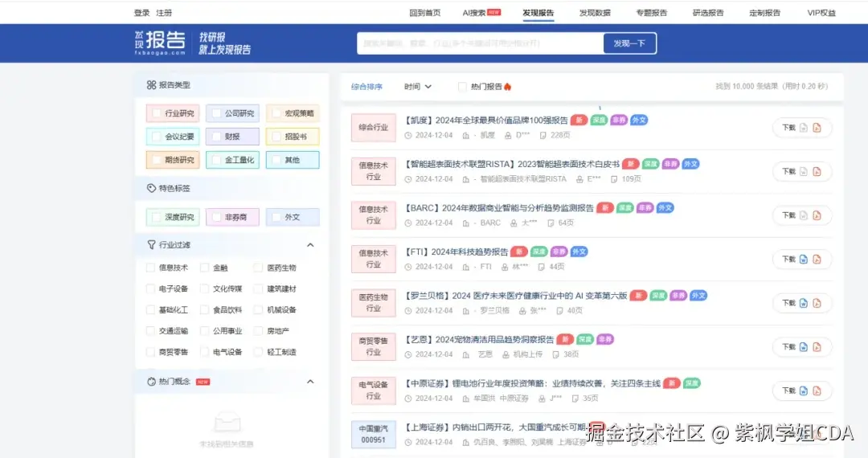Image resolution: width=868 pixels, height=458 pixels.
Task: Click the 注册 link
Action: pos(164,13)
